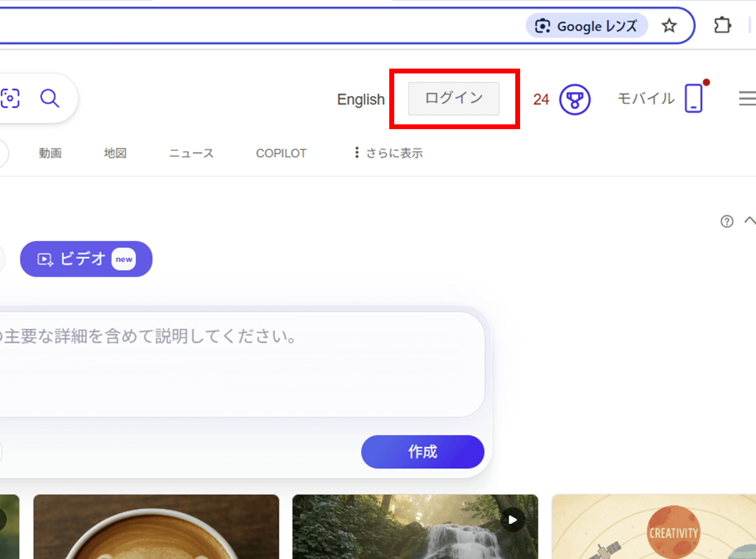This screenshot has width=756, height=559.
Task: Open the forest waterfall video thumbnail
Action: [415, 527]
